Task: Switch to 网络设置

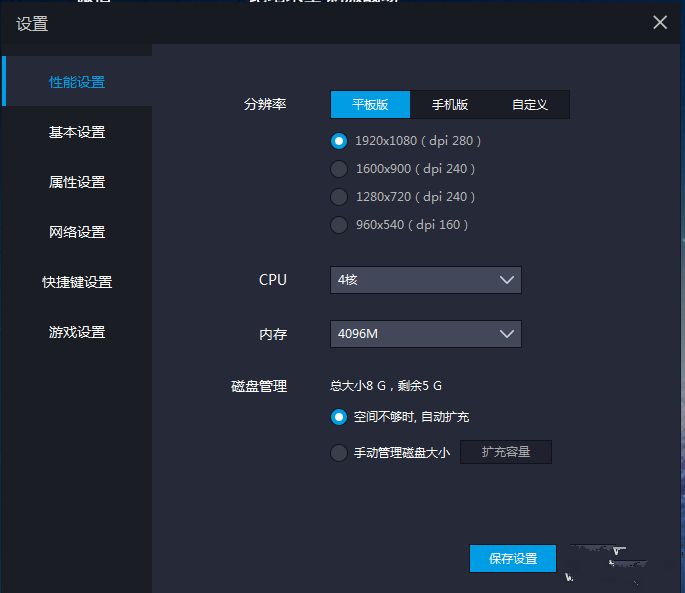Action: [77, 232]
